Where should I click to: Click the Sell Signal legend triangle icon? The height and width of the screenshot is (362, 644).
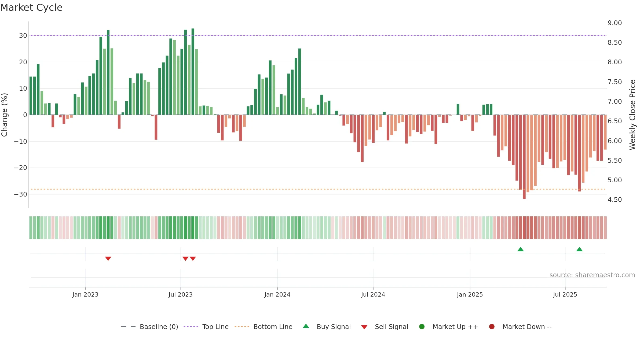click(364, 327)
